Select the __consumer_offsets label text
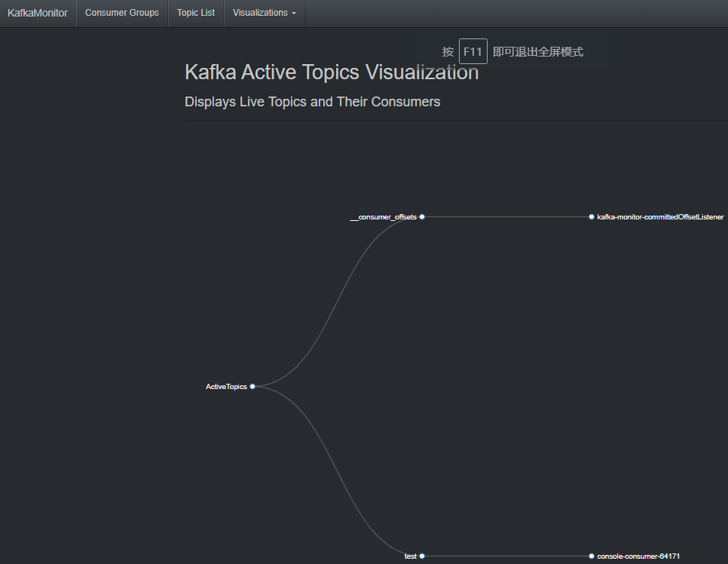The height and width of the screenshot is (564, 728). coord(383,217)
